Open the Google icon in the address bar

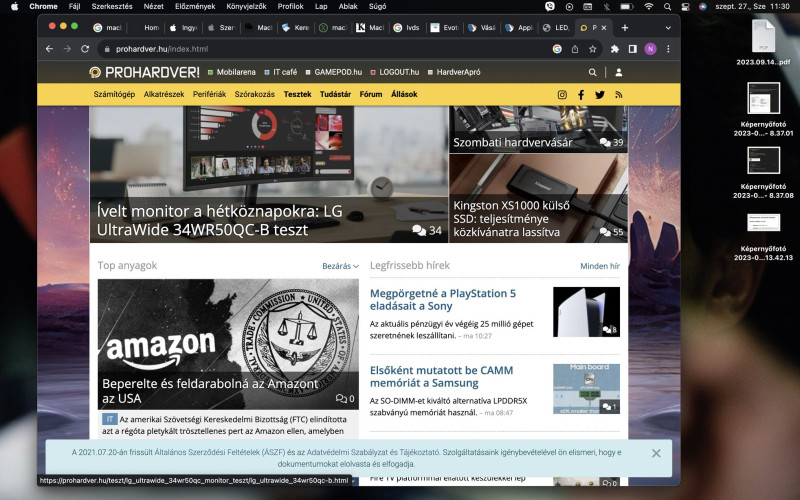(x=557, y=49)
